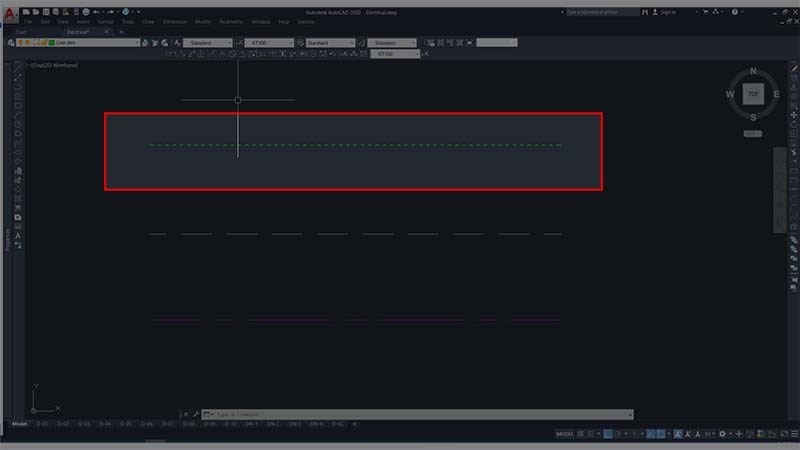Click TOP face on the ViewCube
800x450 pixels.
(753, 94)
